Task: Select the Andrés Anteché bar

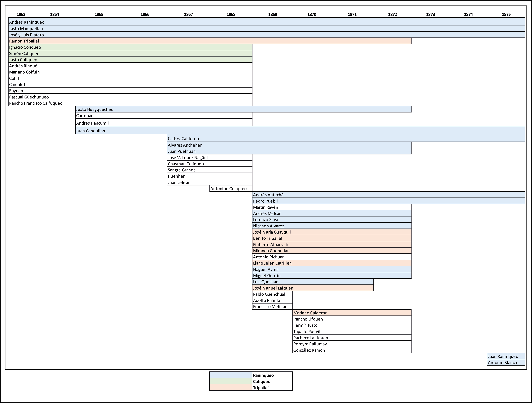Action: (x=388, y=195)
